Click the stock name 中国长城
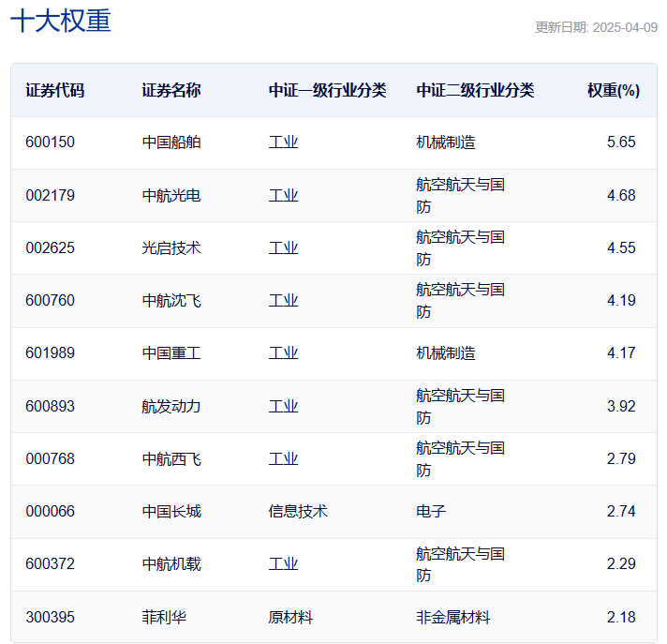667x644 pixels. (171, 512)
